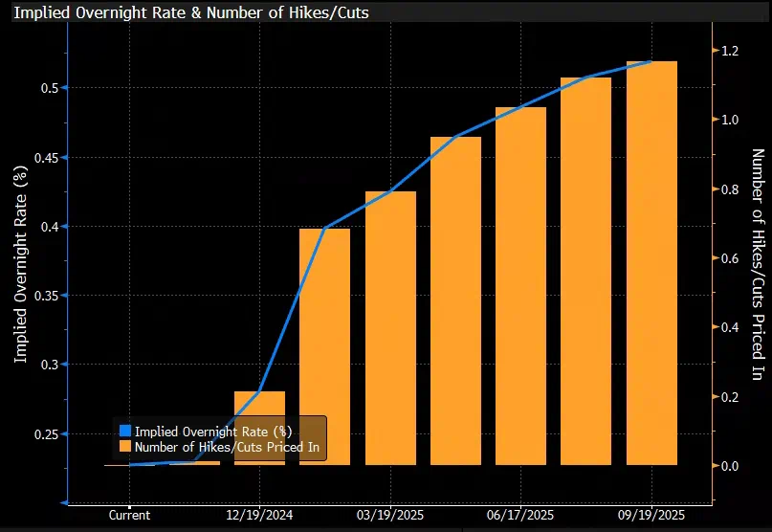
Task: Click the 03/19/2025 x-axis date label
Action: point(390,515)
